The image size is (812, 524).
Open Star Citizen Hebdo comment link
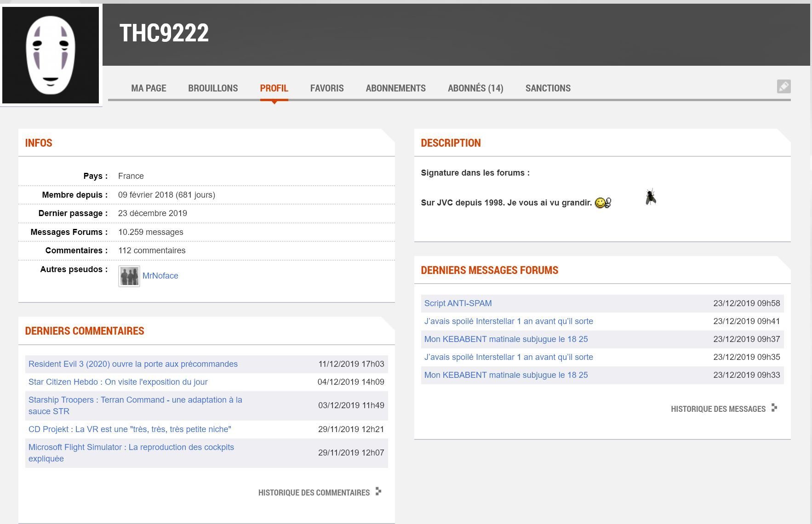pos(118,382)
